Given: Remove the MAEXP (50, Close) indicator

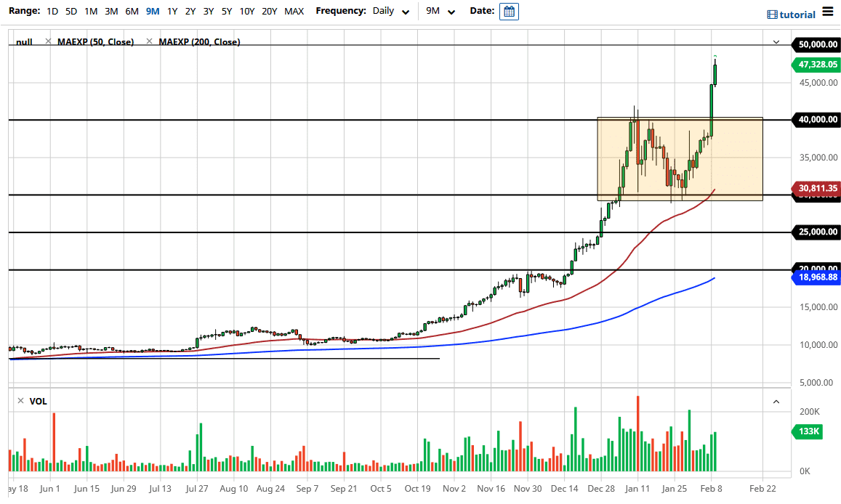Looking at the screenshot, I should click(x=47, y=41).
